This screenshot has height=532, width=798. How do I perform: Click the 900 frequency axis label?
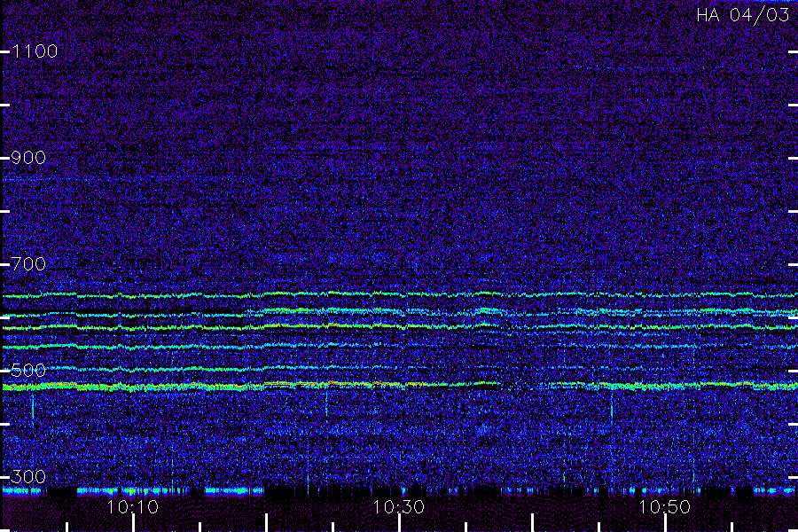coord(28,158)
